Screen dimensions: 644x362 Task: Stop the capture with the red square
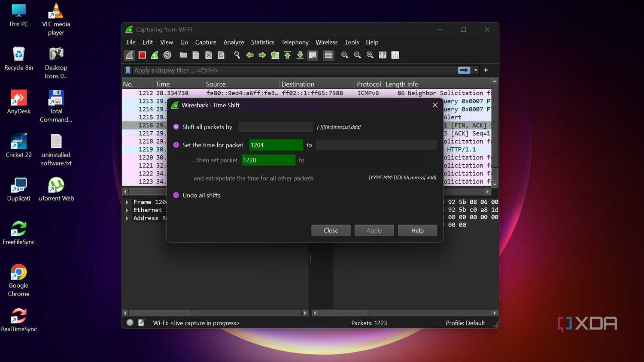coord(142,55)
